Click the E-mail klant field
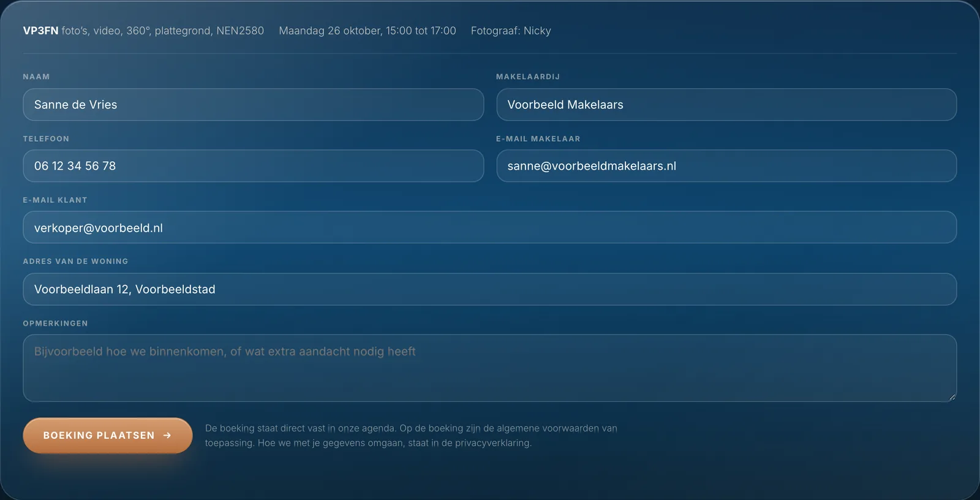Image resolution: width=980 pixels, height=500 pixels. [490, 227]
